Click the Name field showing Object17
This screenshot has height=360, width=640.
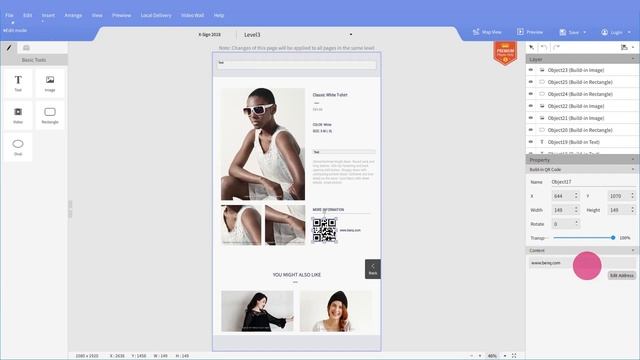pos(593,182)
